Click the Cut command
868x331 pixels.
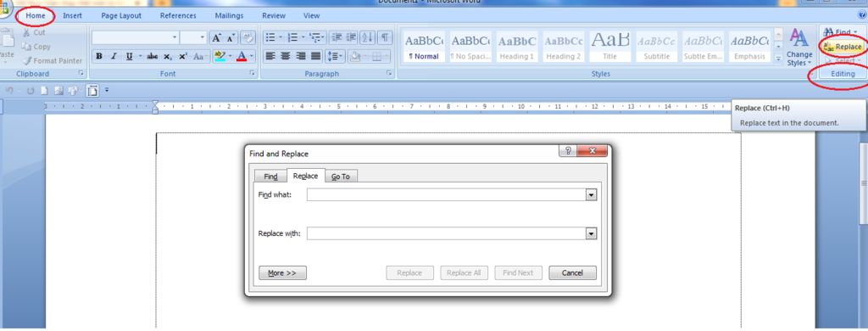pyautogui.click(x=34, y=33)
